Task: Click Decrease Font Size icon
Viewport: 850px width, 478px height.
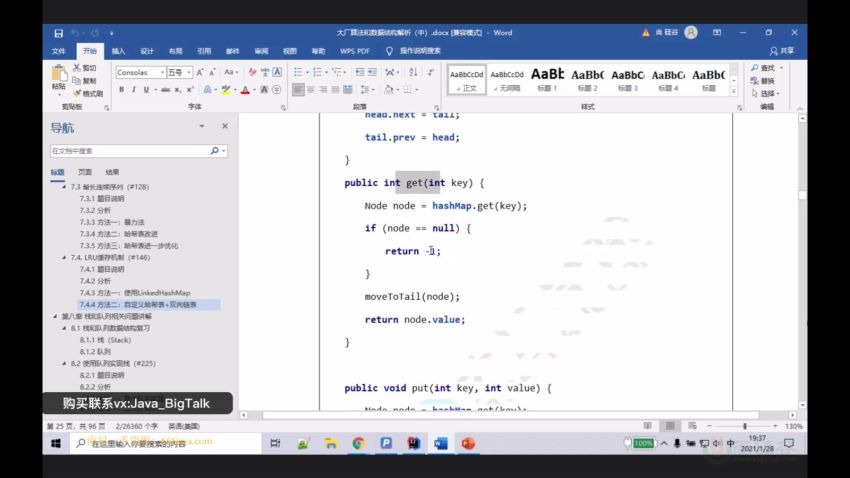Action: 212,72
